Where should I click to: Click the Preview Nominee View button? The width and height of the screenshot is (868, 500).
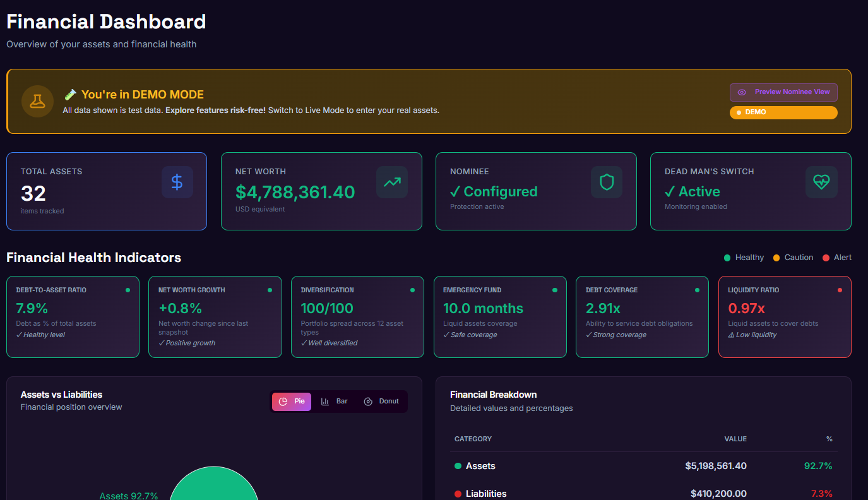pyautogui.click(x=783, y=92)
